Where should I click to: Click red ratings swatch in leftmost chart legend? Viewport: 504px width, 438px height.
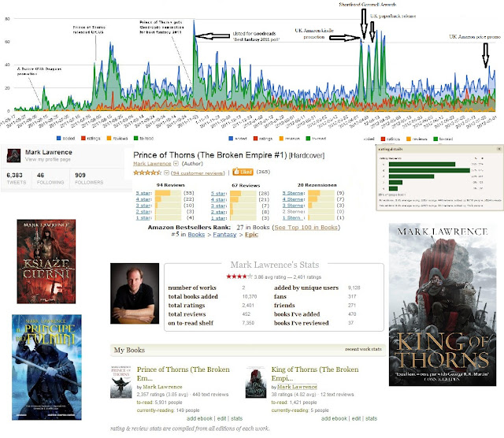83,138
